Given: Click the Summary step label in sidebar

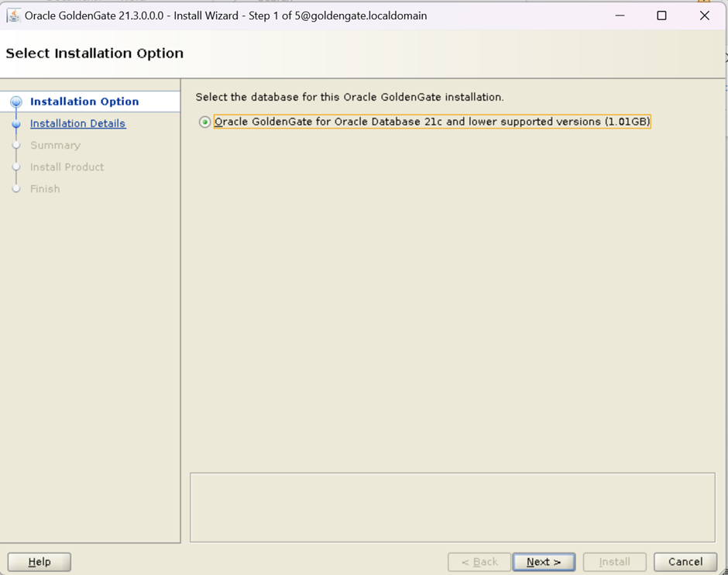Looking at the screenshot, I should click(55, 145).
